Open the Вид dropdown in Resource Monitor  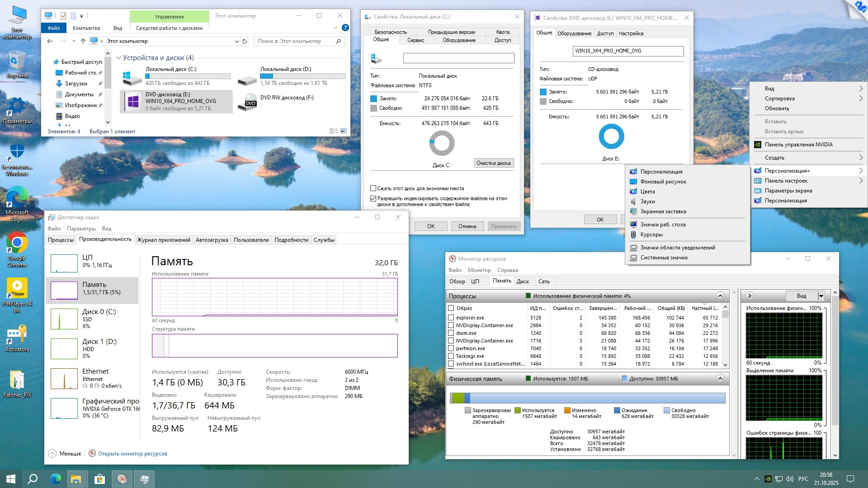tap(821, 296)
